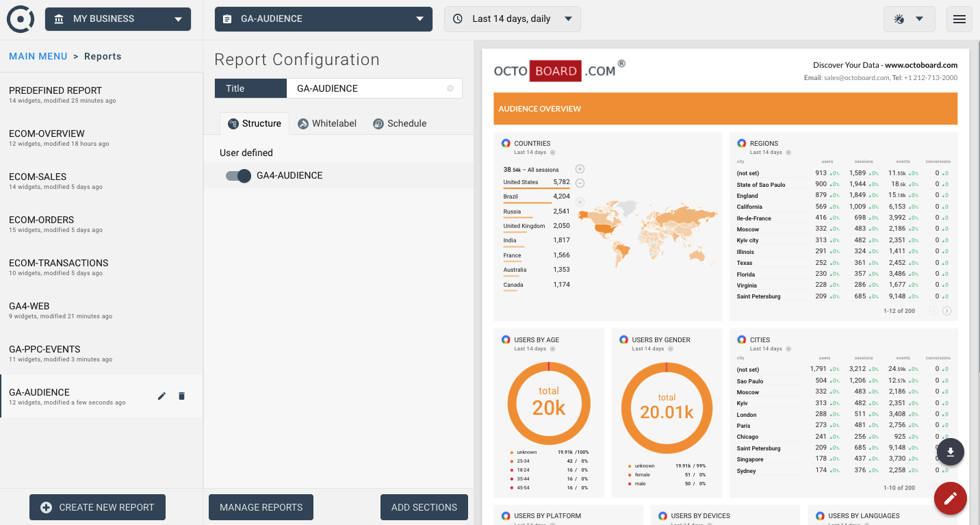The height and width of the screenshot is (525, 980).
Task: Click the Google Analytics icon beside USERS BY AGE
Action: tap(506, 340)
